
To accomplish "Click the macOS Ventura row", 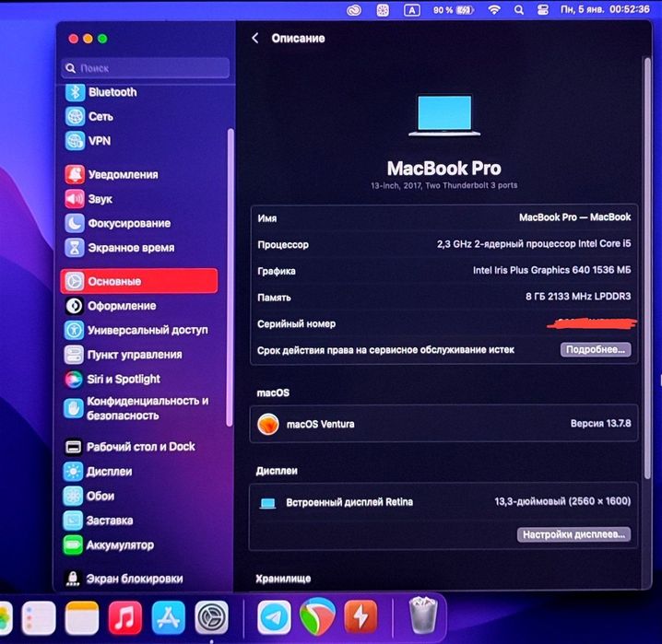I will [443, 424].
